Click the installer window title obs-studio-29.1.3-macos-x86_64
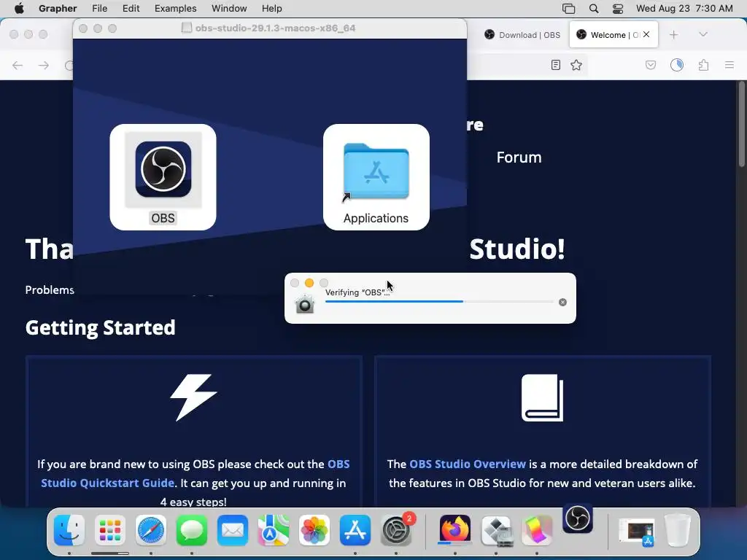This screenshot has height=560, width=747. [275, 28]
